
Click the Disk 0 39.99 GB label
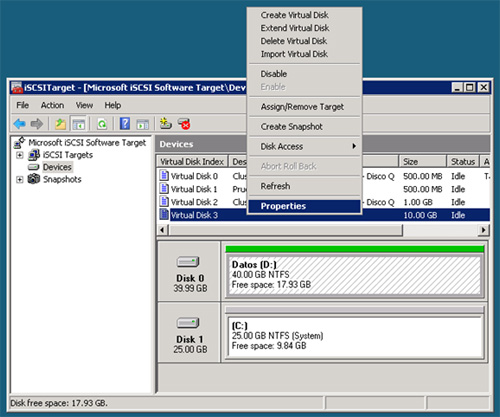pos(190,288)
